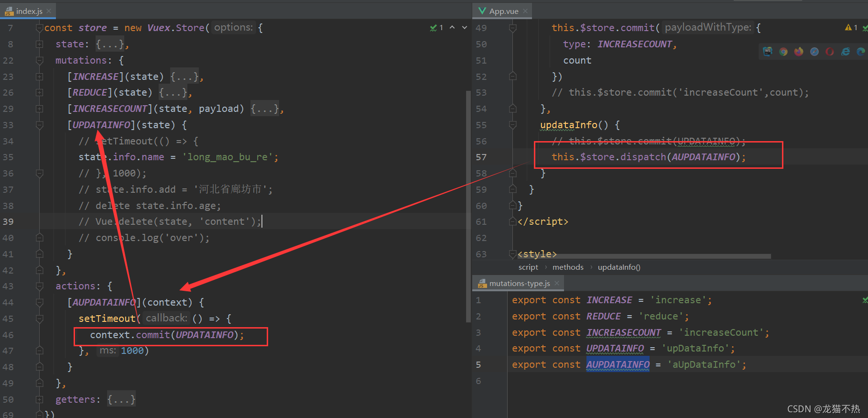The width and height of the screenshot is (868, 418).
Task: Click the vertical scrollbar of index.js editor
Action: click(468, 206)
